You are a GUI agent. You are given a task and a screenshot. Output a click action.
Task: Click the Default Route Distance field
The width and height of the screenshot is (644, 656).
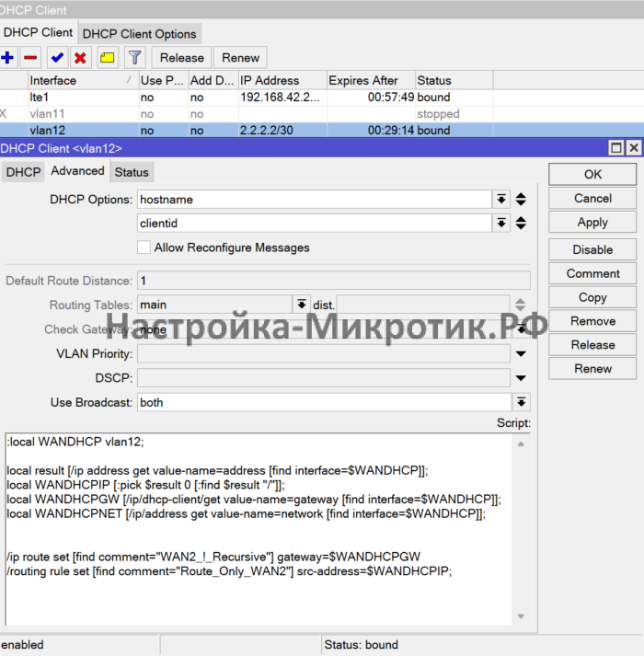(334, 281)
